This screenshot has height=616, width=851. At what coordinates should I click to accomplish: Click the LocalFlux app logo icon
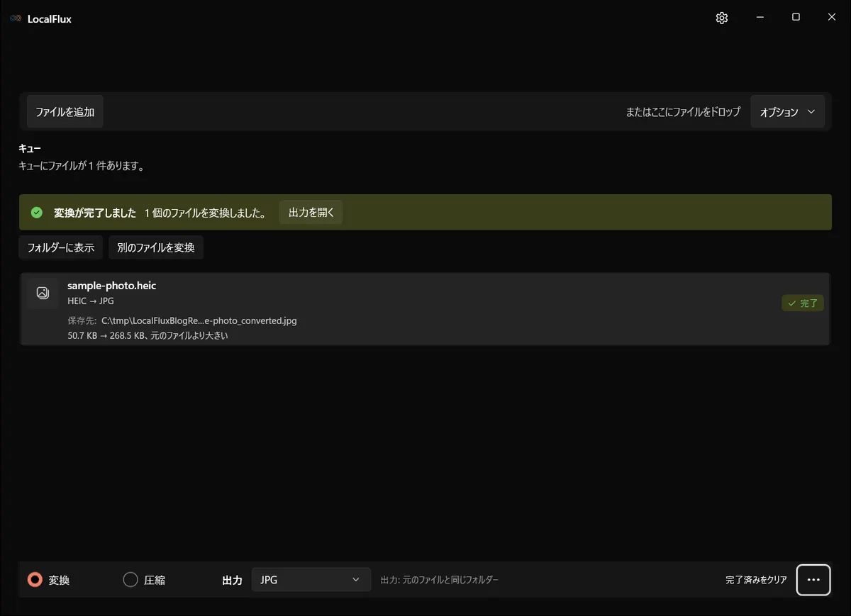point(16,19)
